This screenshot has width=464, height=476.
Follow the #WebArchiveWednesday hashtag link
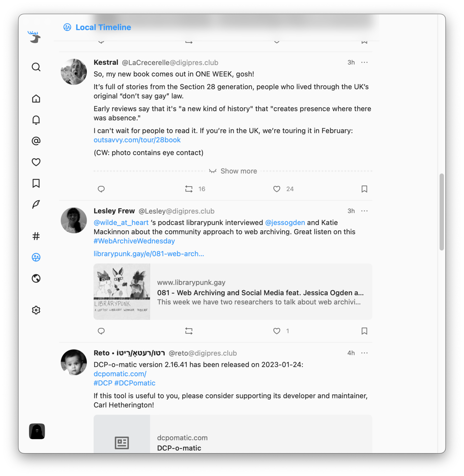pyautogui.click(x=134, y=241)
